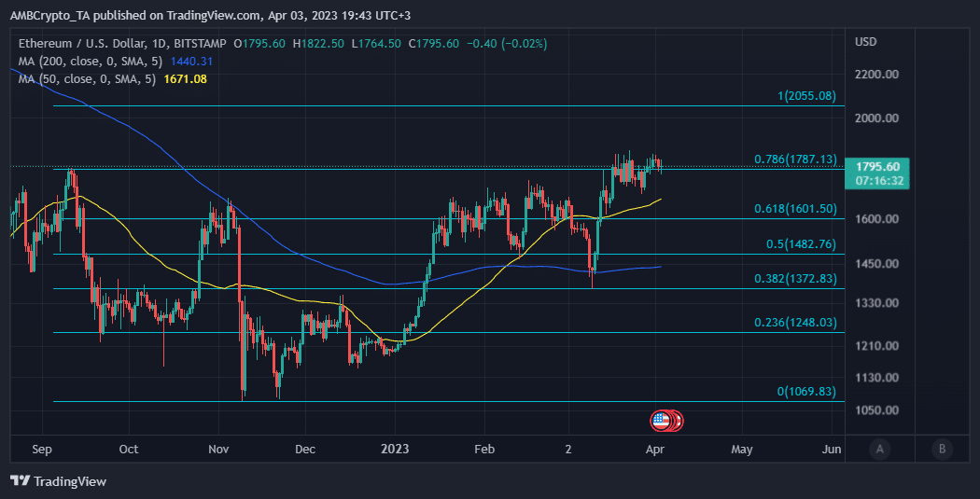Click the 2023 label on time axis
This screenshot has width=980, height=499.
tap(394, 450)
